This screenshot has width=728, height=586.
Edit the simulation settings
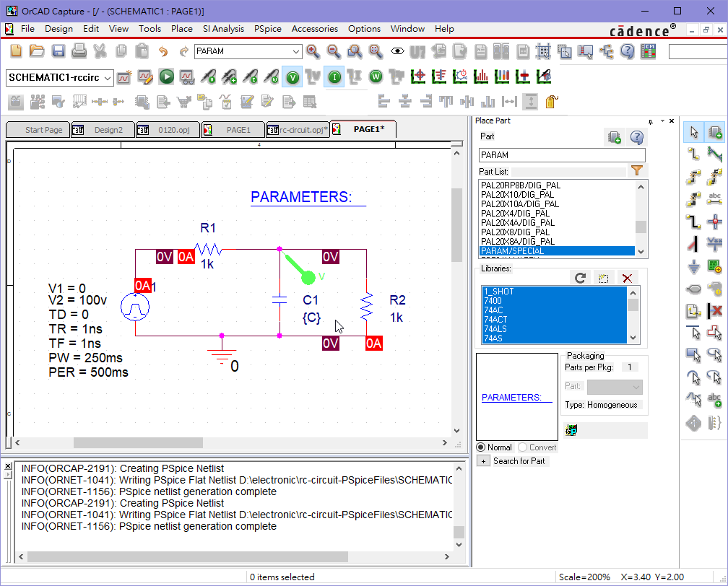pyautogui.click(x=145, y=77)
